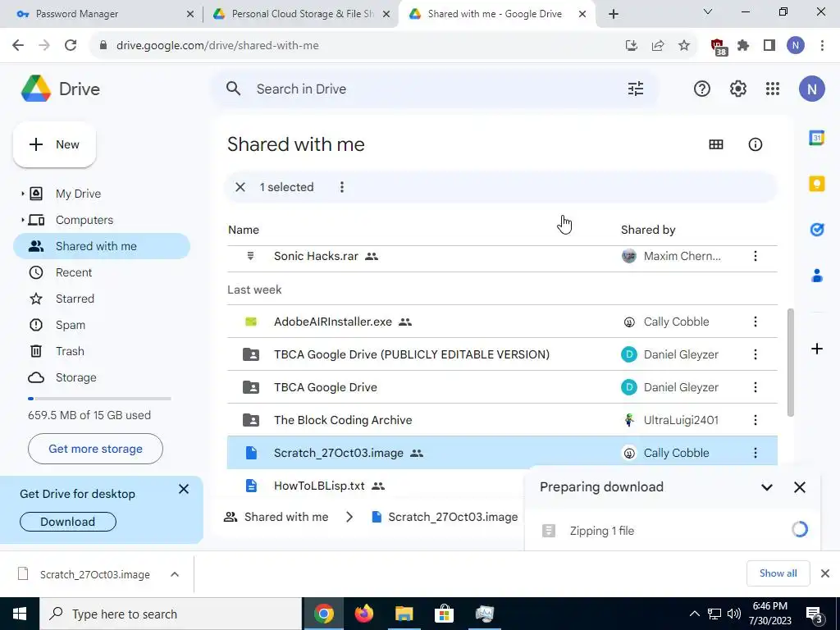Show hidden system tray icons

694,614
